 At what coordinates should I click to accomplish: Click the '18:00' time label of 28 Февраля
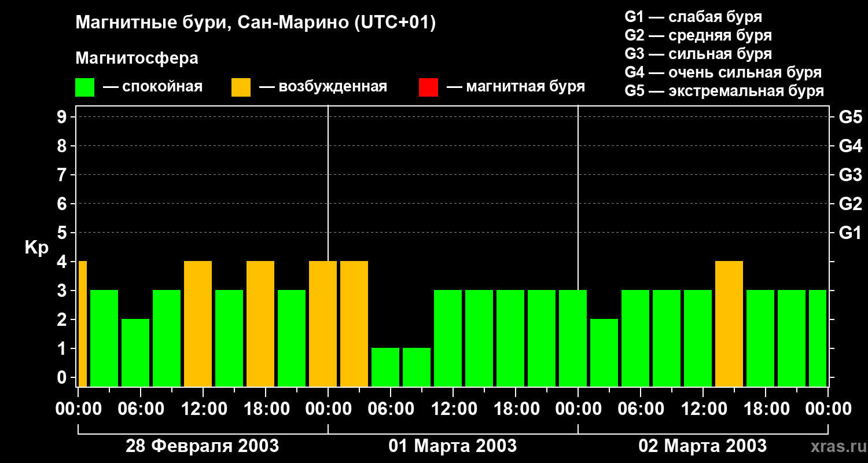pyautogui.click(x=266, y=409)
